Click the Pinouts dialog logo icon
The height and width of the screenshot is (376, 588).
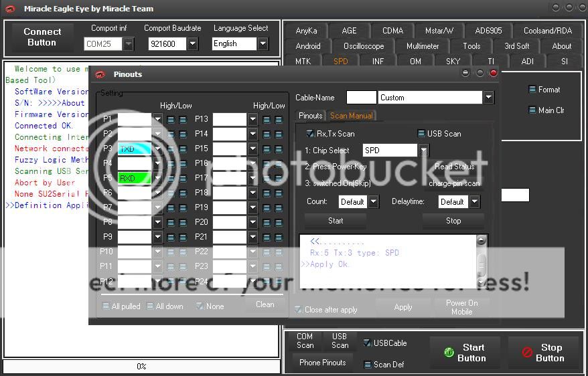100,74
